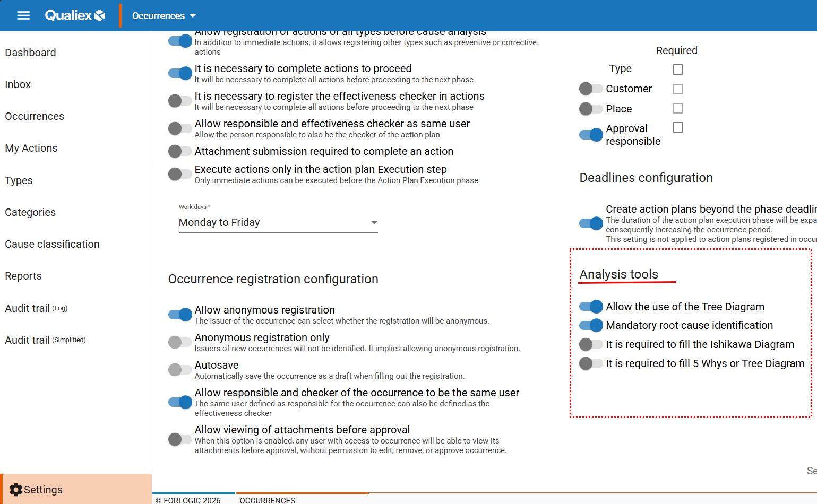This screenshot has width=817, height=504.
Task: Check the Required box for Type
Action: click(678, 69)
